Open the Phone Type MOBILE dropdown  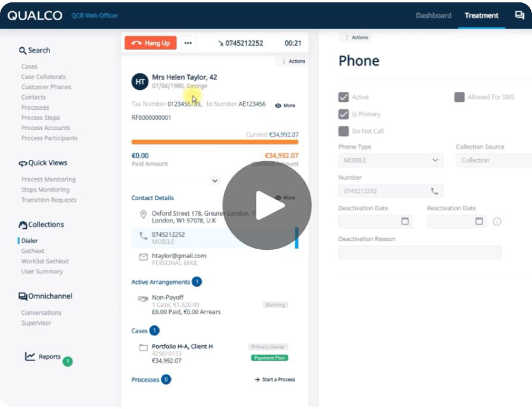437,160
